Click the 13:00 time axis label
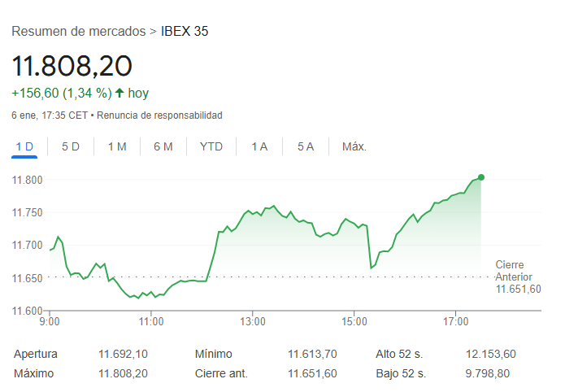 [253, 322]
